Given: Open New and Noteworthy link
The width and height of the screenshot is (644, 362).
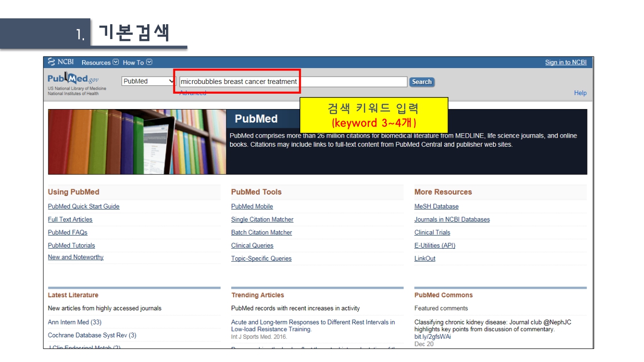Looking at the screenshot, I should pyautogui.click(x=76, y=257).
